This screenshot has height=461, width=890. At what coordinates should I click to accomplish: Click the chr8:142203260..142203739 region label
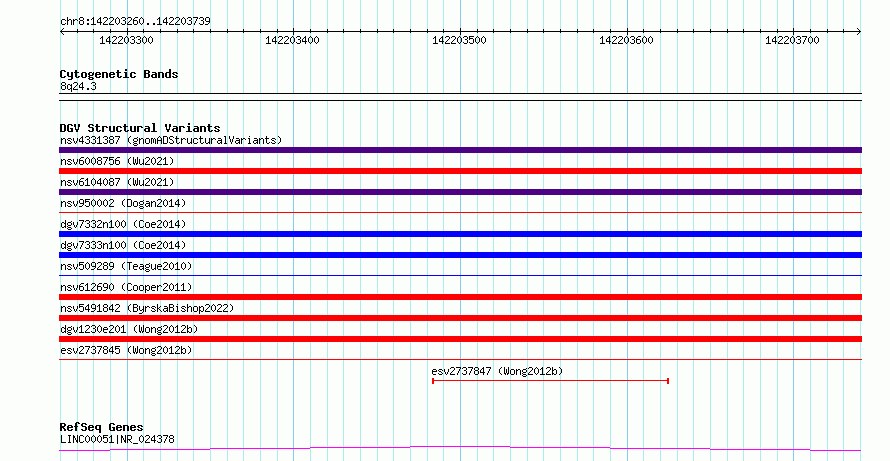[135, 21]
